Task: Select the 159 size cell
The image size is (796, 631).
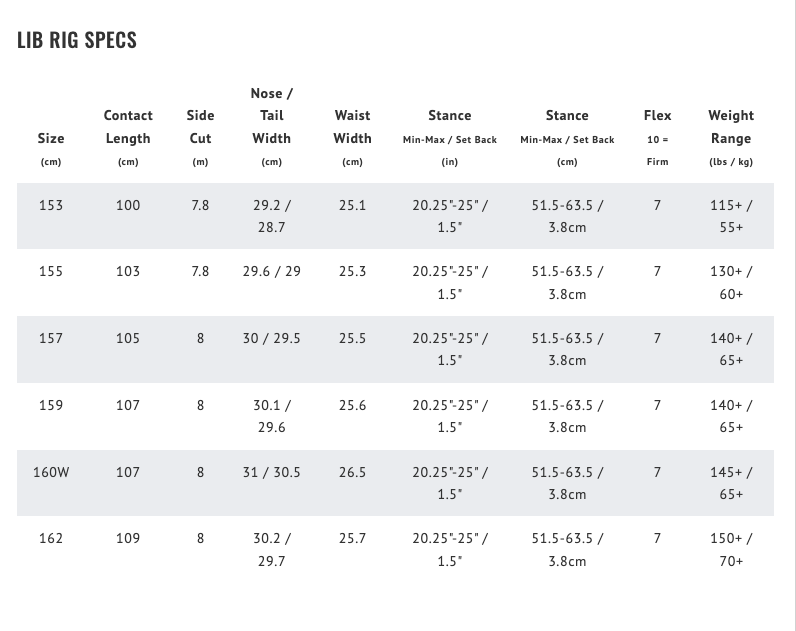Action: click(51, 405)
